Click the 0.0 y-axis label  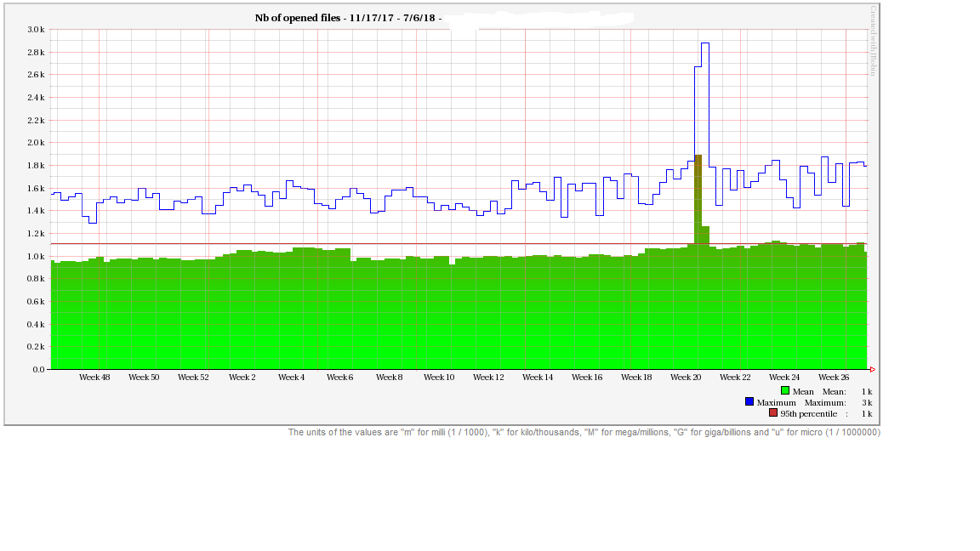click(x=38, y=370)
